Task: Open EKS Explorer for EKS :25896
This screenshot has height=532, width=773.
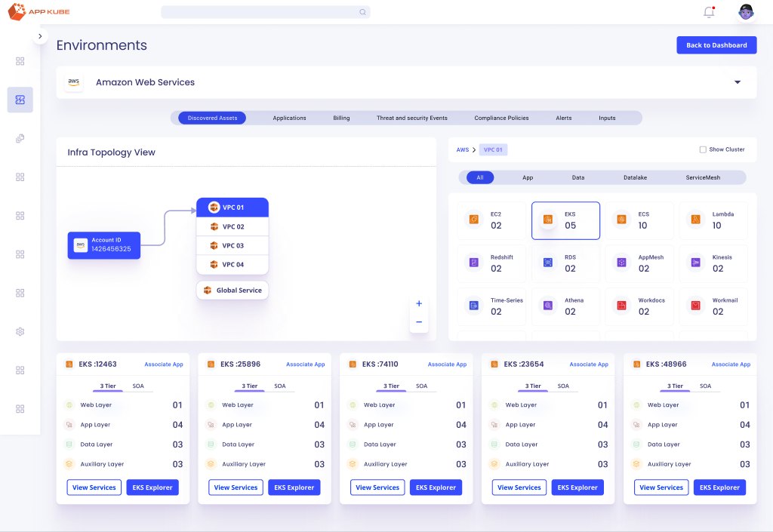Action: click(294, 487)
